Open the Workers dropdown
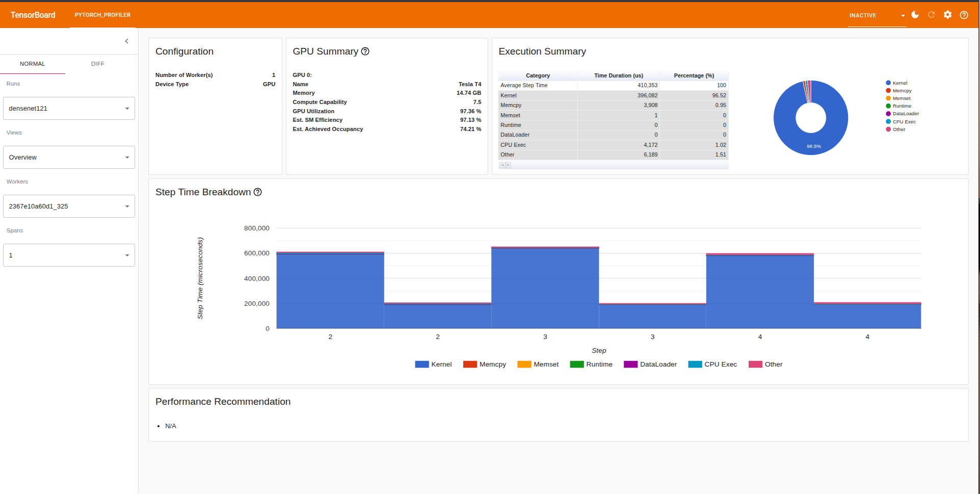 tap(69, 206)
